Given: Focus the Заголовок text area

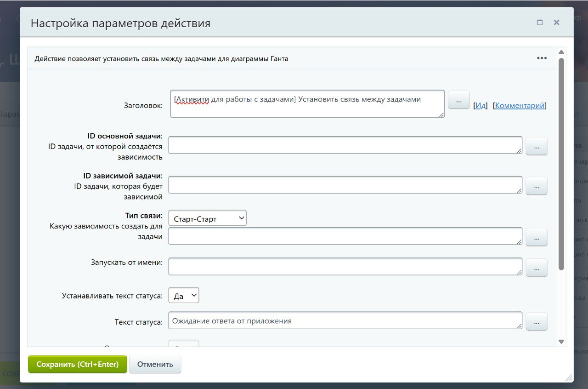Looking at the screenshot, I should click(x=307, y=104).
